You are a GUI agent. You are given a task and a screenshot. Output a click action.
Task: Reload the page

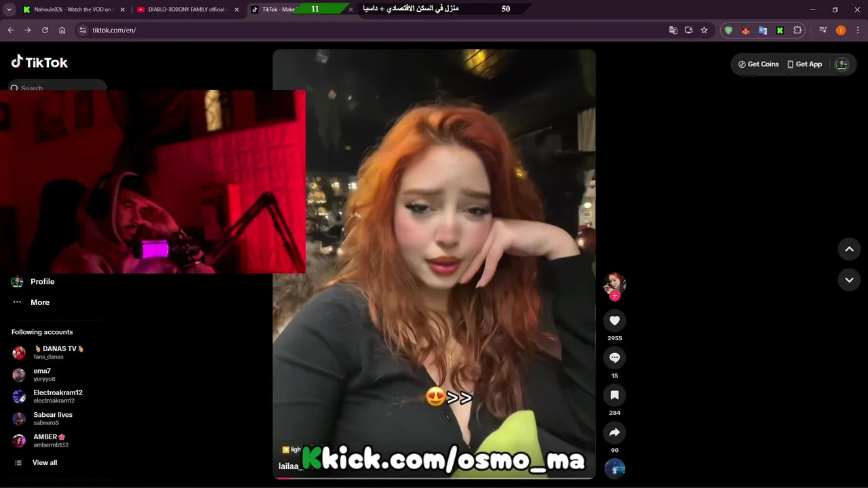(45, 30)
